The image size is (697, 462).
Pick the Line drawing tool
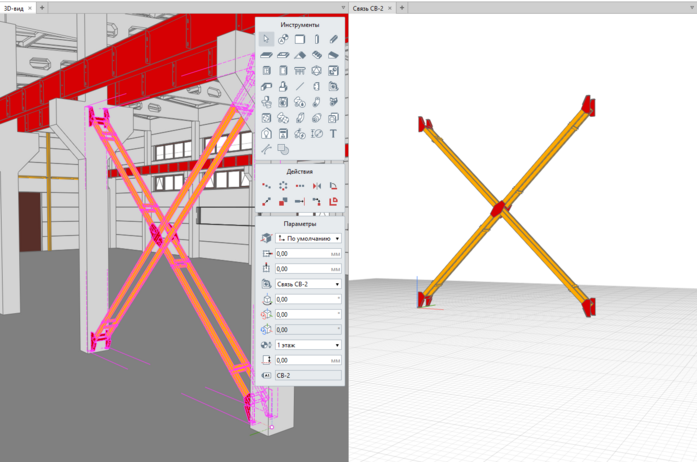pos(300,87)
